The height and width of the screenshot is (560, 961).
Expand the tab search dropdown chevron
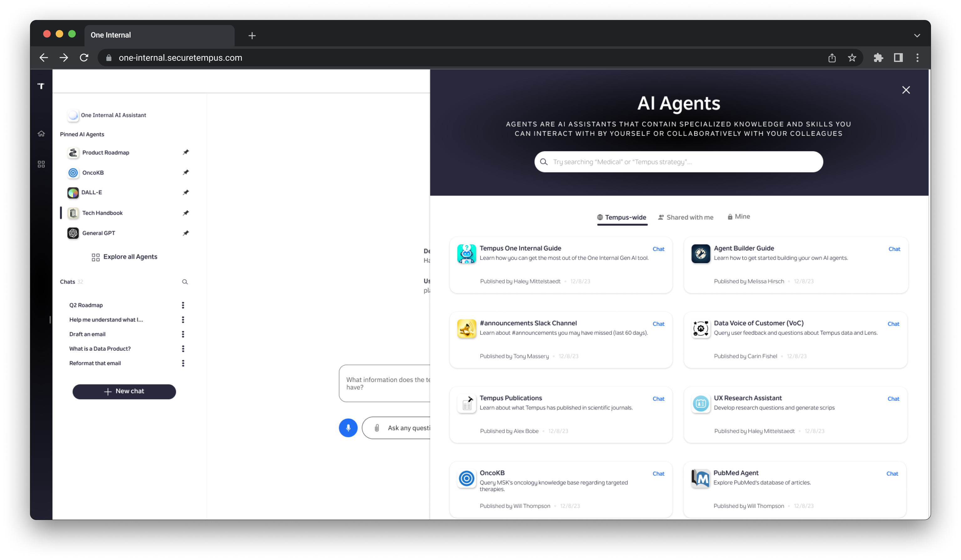click(x=917, y=35)
